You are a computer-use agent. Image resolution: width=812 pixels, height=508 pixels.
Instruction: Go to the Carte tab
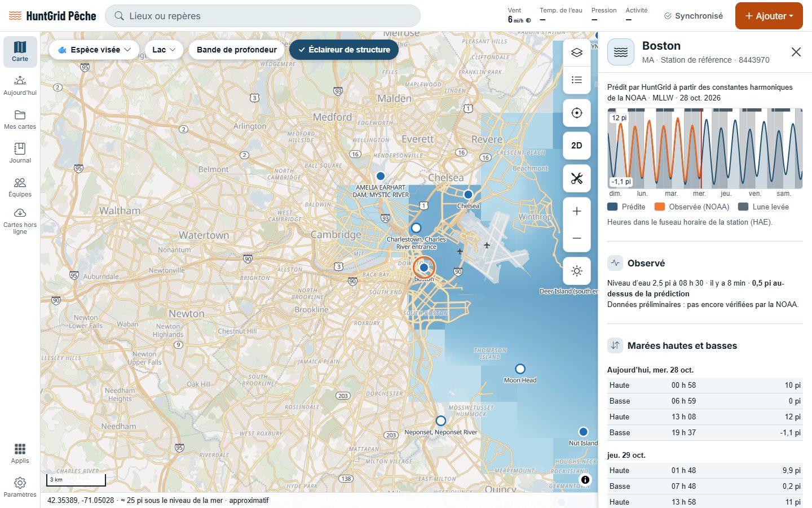[x=20, y=52]
